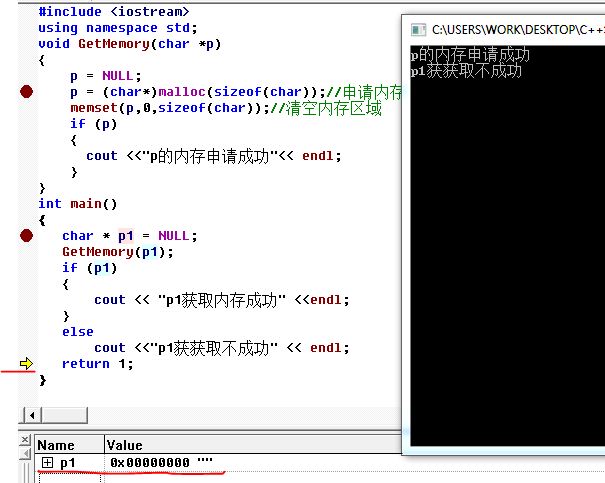Click 'void GetMemory(char *p)' declaration
This screenshot has height=483, width=605.
coord(130,44)
